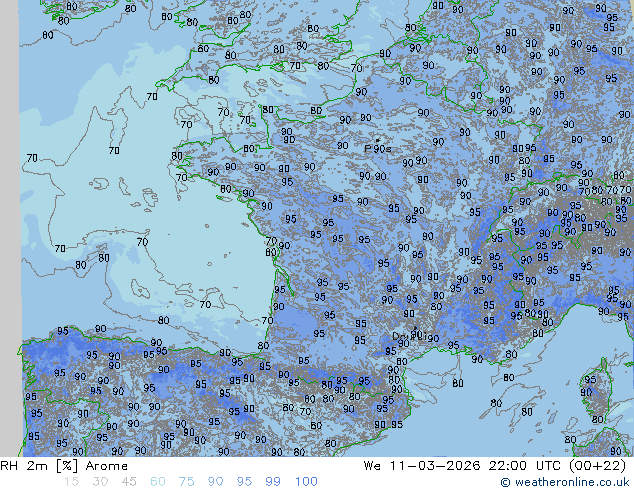Click the legend value 60

(x=158, y=482)
